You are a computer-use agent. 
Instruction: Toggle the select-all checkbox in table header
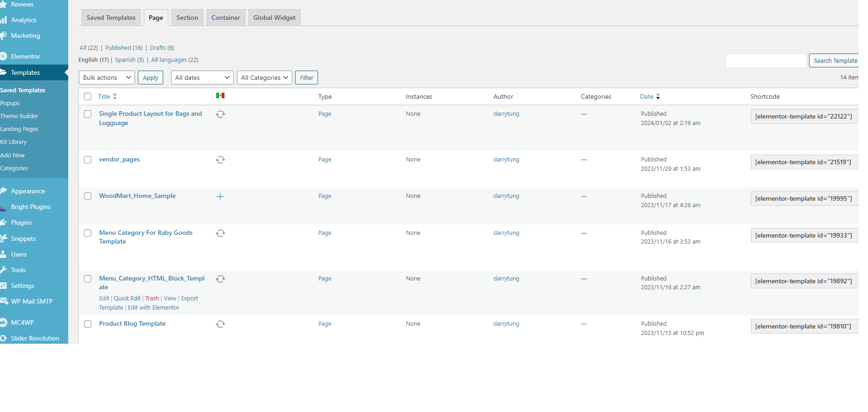pyautogui.click(x=88, y=96)
